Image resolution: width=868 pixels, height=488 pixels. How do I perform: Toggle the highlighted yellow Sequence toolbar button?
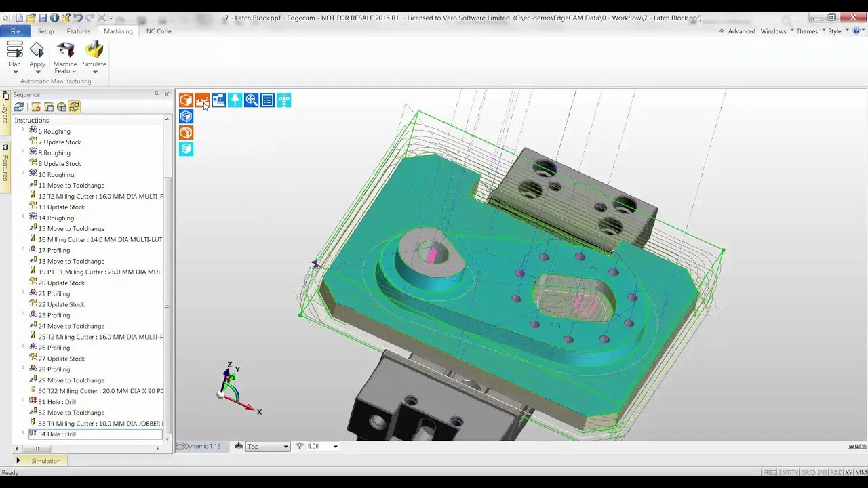coord(74,107)
